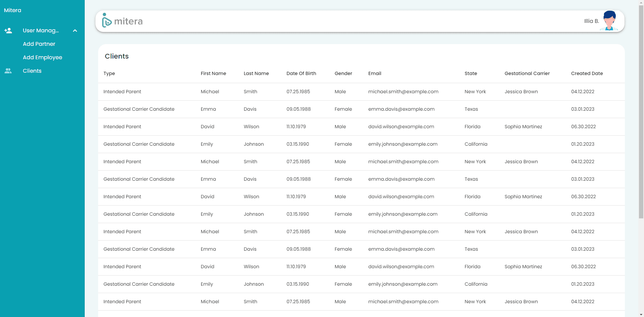Click the scrollbar up arrow

(x=641, y=2)
